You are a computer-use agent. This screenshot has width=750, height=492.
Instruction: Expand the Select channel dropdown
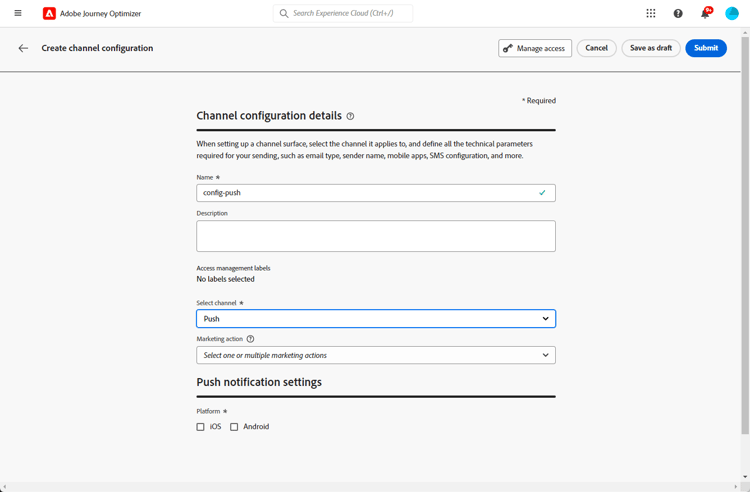click(x=376, y=319)
